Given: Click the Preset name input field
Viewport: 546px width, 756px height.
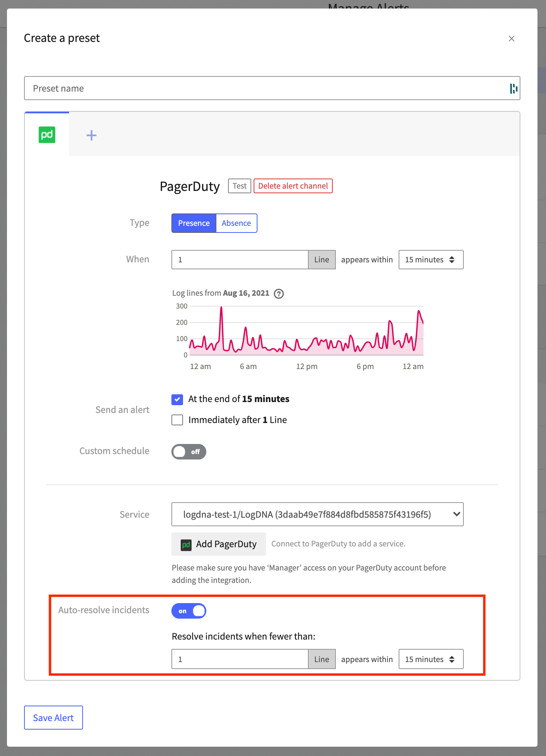Looking at the screenshot, I should point(272,88).
